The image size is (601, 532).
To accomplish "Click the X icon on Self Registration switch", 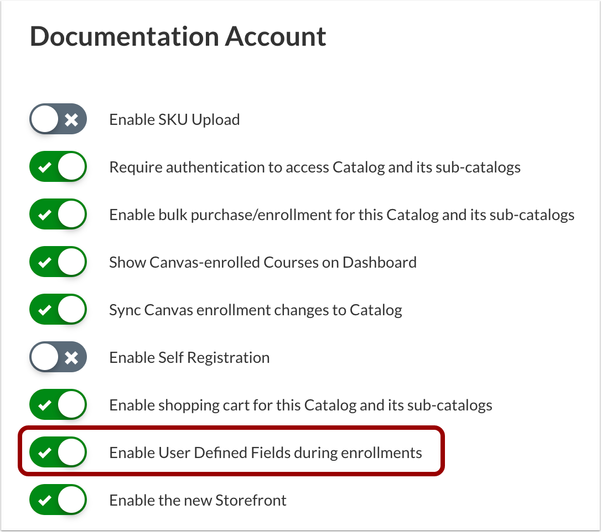I will (72, 357).
